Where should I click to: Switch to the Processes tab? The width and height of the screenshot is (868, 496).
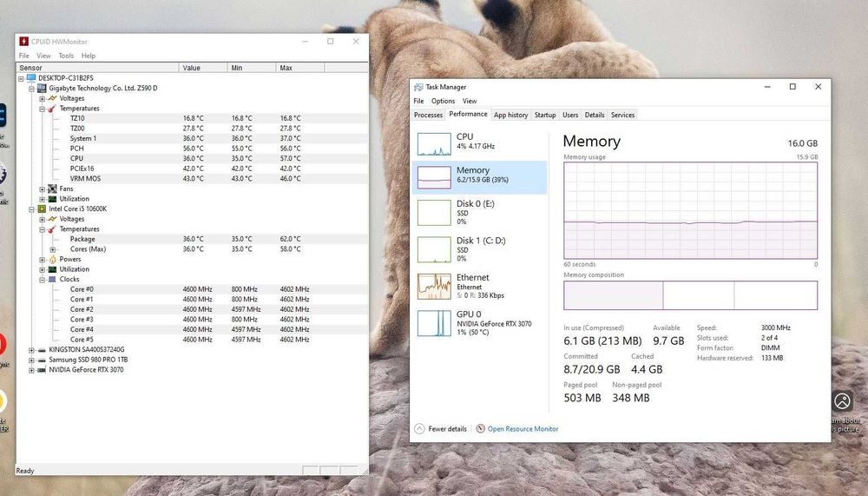429,115
